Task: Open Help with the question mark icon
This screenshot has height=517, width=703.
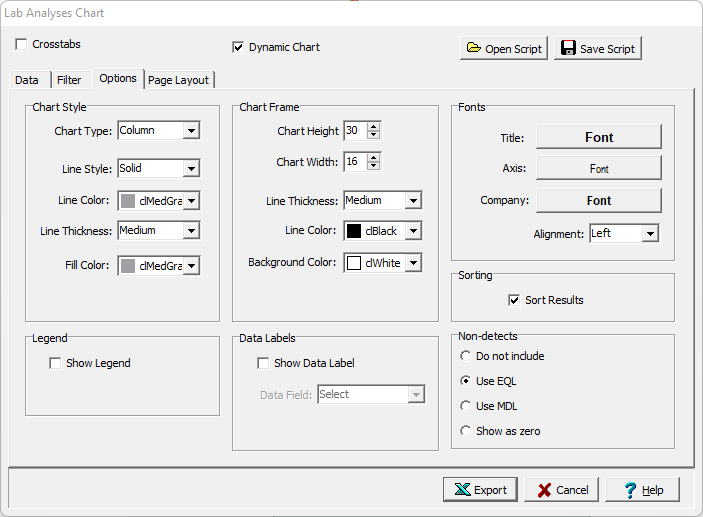Action: point(630,490)
